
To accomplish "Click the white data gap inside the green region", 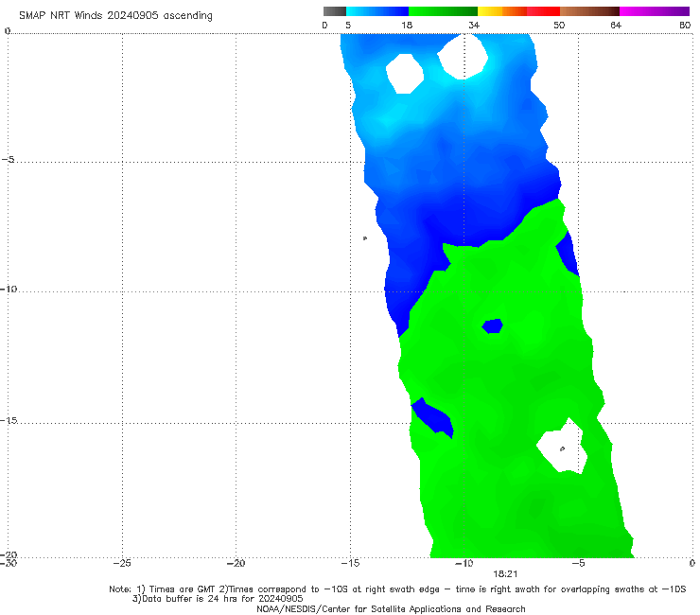I will tap(562, 447).
